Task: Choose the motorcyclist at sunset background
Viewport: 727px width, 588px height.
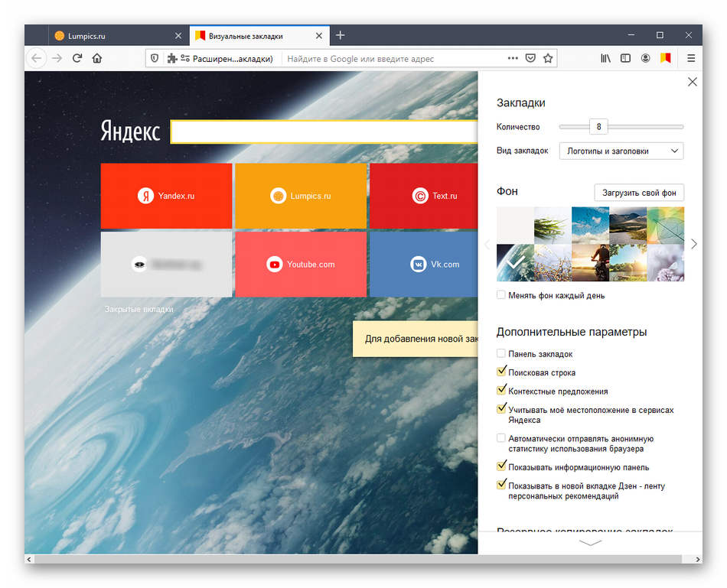Action: tap(590, 263)
